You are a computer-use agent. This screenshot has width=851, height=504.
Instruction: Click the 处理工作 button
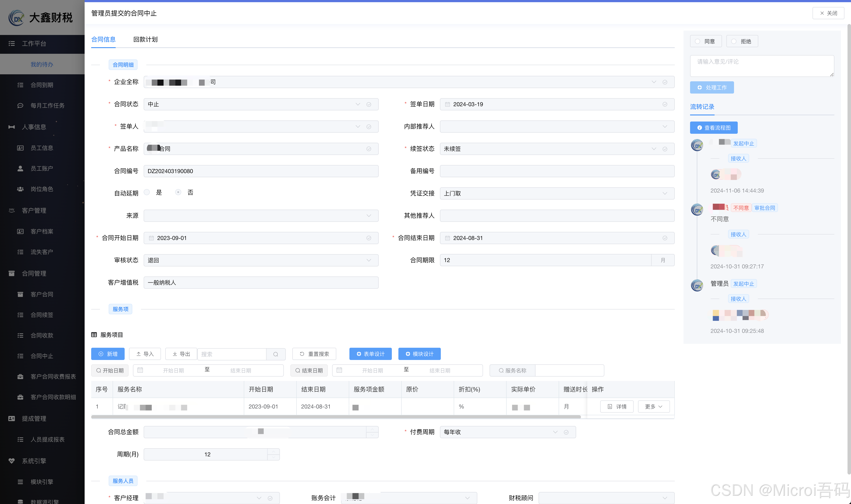click(711, 87)
